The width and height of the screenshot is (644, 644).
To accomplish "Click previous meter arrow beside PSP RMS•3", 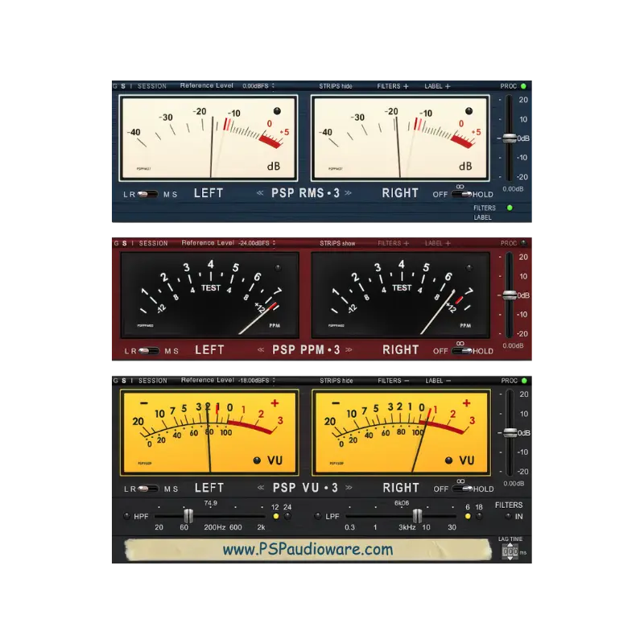I will 260,192.
